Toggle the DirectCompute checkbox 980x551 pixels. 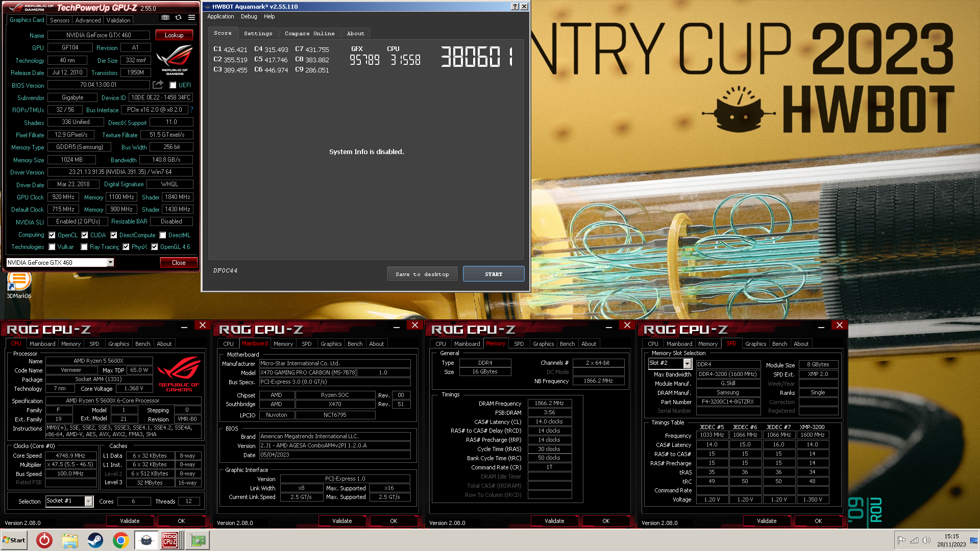[114, 235]
